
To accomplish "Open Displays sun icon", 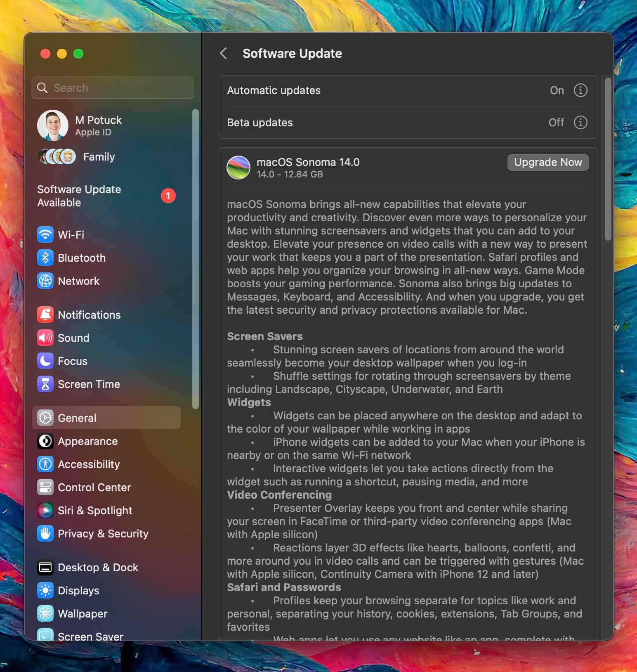I will point(45,590).
